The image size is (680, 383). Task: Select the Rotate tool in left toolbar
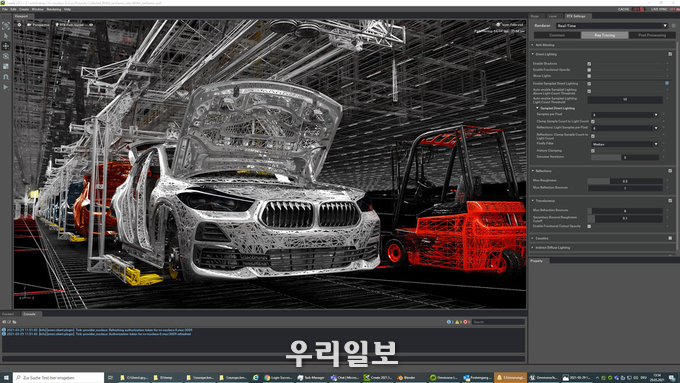pyautogui.click(x=6, y=56)
